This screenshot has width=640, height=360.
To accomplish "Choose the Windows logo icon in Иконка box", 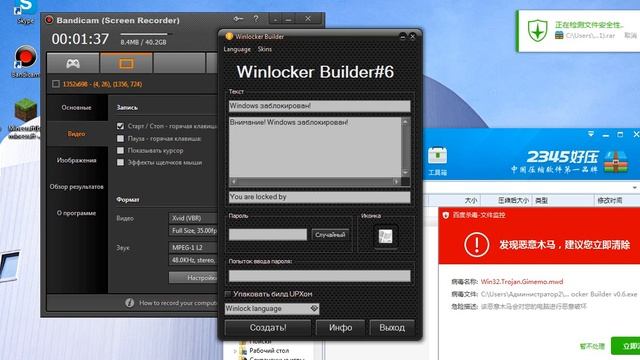I will 385,236.
